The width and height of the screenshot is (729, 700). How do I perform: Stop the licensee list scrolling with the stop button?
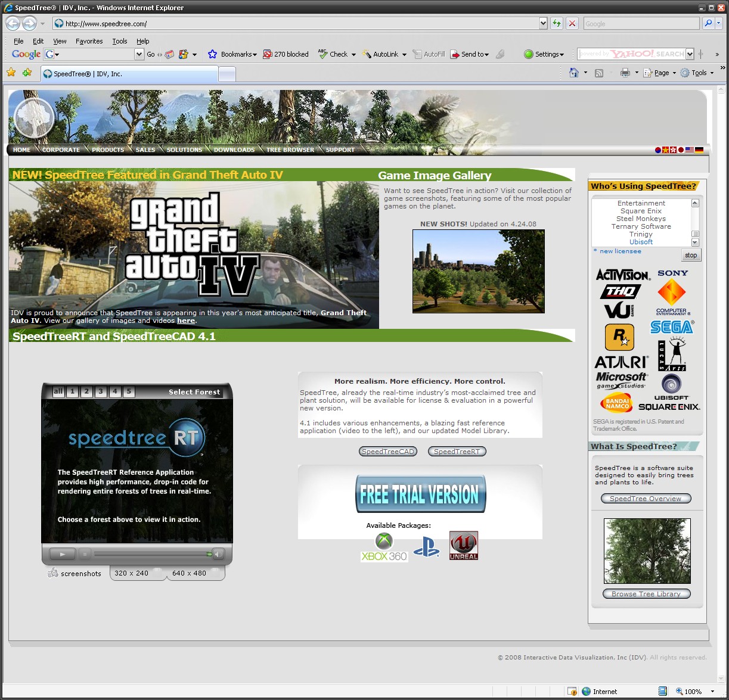tap(691, 255)
